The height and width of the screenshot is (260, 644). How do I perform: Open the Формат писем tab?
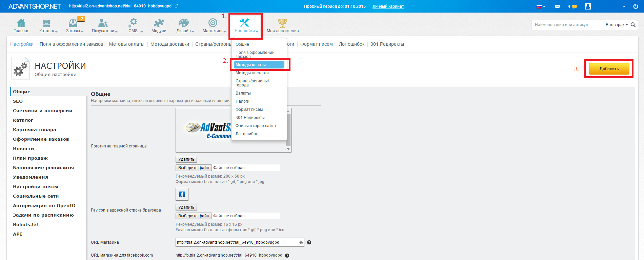click(316, 44)
